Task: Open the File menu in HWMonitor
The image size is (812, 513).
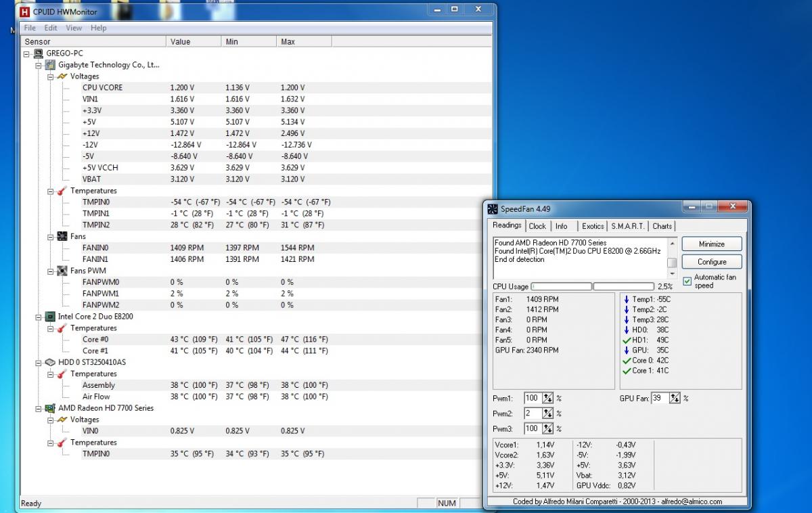Action: 30,28
